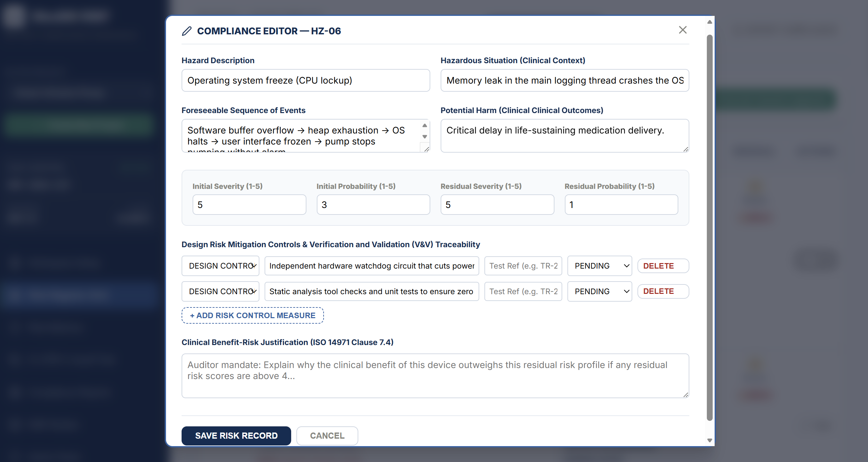Cancel editing the risk record
The width and height of the screenshot is (868, 462).
click(x=327, y=436)
